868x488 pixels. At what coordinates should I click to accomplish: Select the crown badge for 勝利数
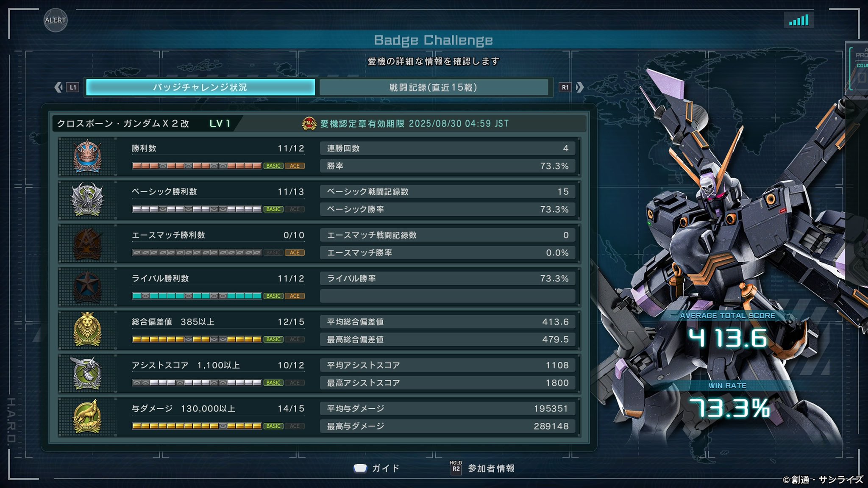click(87, 156)
